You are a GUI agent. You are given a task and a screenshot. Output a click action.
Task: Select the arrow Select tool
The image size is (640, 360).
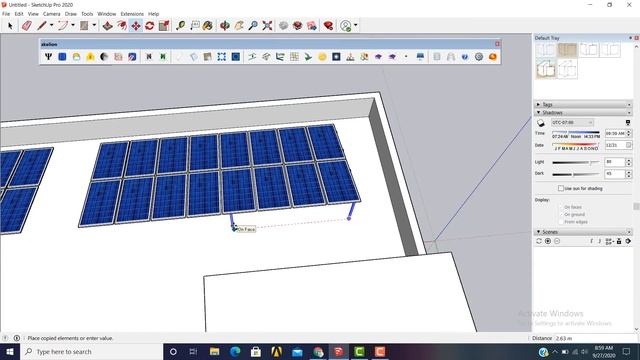[10, 26]
